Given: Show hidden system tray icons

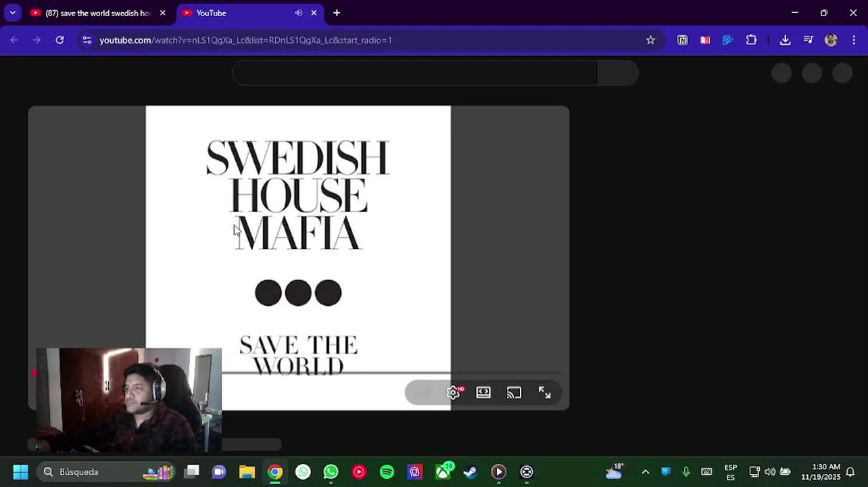Looking at the screenshot, I should pyautogui.click(x=645, y=472).
